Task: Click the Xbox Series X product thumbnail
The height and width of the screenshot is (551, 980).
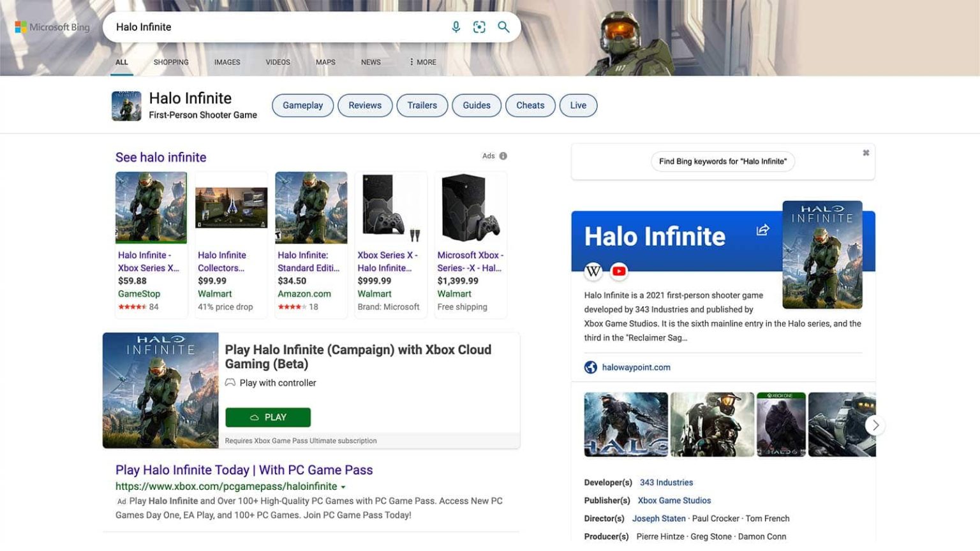Action: pyautogui.click(x=390, y=207)
